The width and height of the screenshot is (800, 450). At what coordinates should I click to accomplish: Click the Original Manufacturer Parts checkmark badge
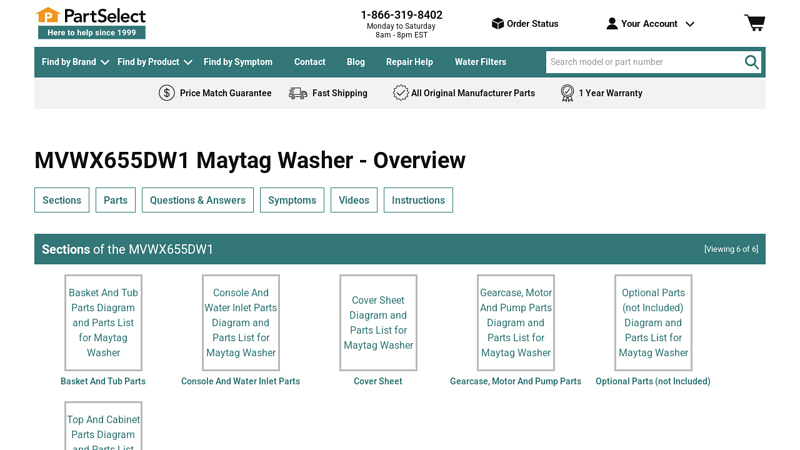point(401,93)
